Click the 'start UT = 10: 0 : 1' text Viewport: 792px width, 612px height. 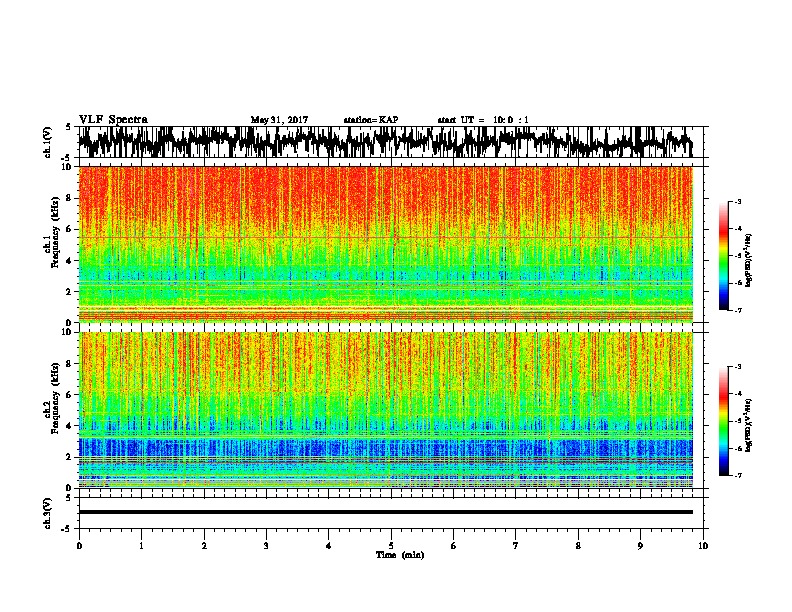tap(483, 120)
